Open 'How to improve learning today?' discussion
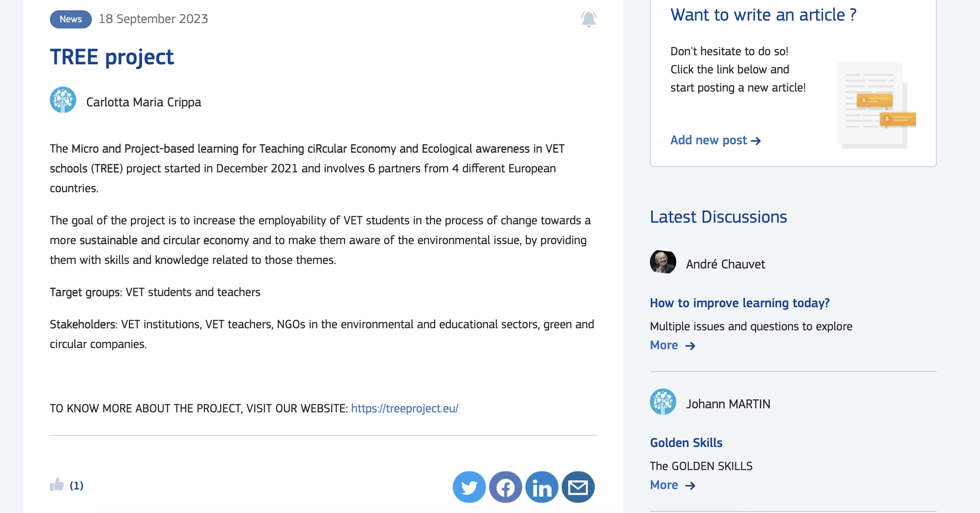Viewport: 980px width, 513px height. [x=739, y=303]
